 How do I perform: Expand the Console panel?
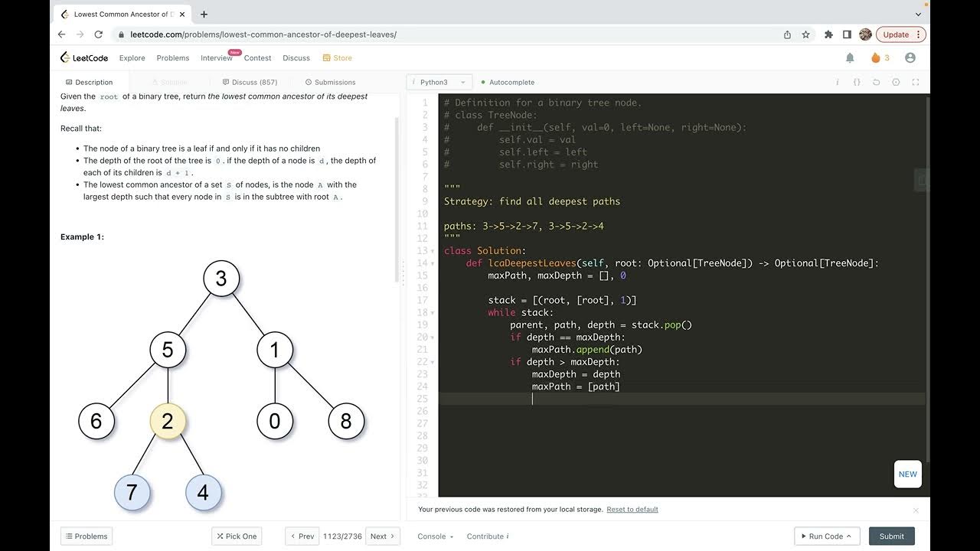point(436,536)
